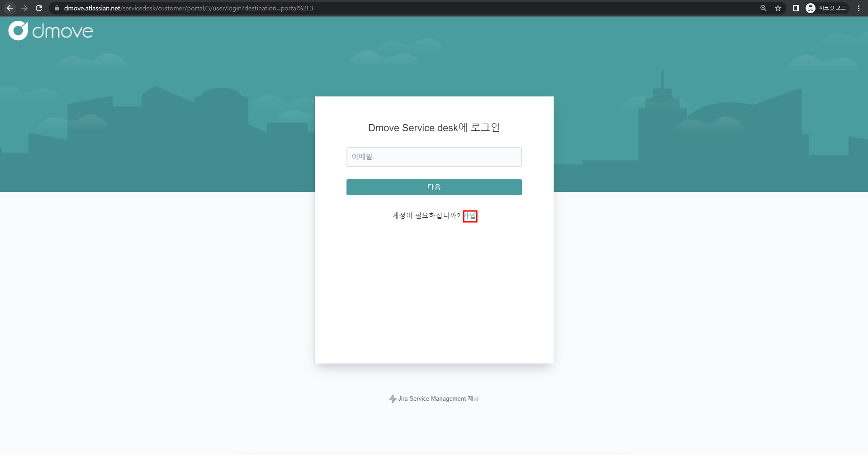This screenshot has height=455, width=868.
Task: Click the Jira Service Management lightning icon
Action: [x=393, y=399]
